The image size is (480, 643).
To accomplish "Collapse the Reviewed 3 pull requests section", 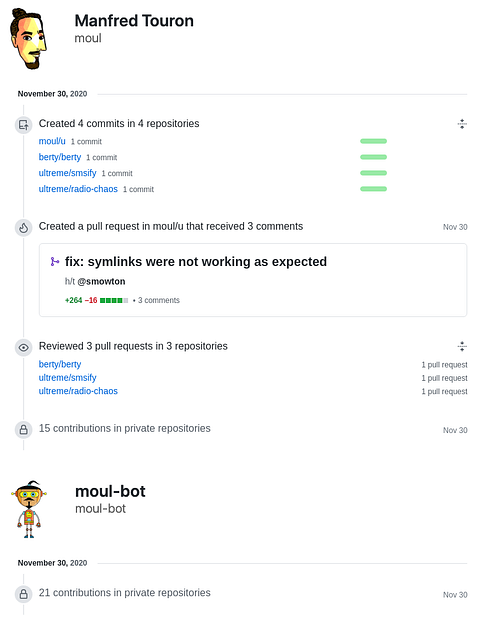I will point(462,347).
